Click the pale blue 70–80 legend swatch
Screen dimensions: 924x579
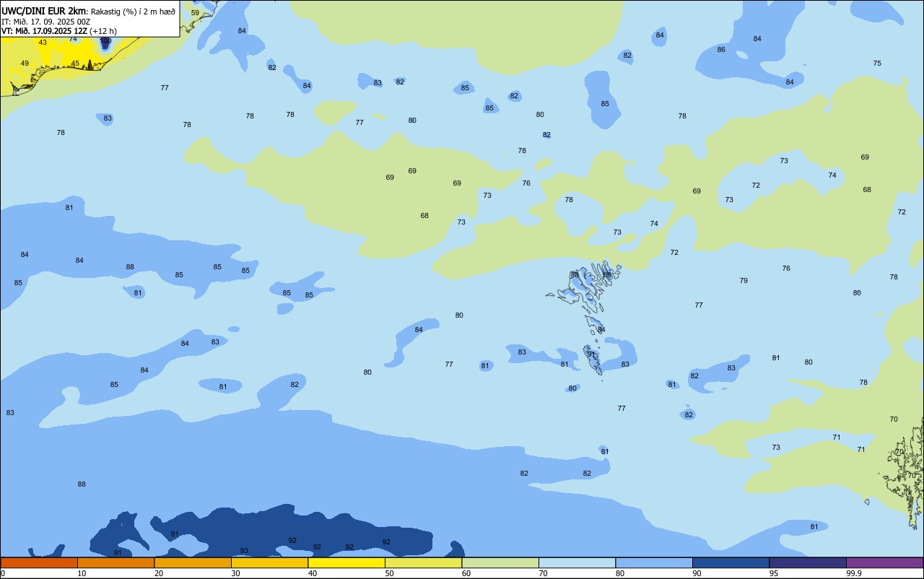[x=577, y=562]
